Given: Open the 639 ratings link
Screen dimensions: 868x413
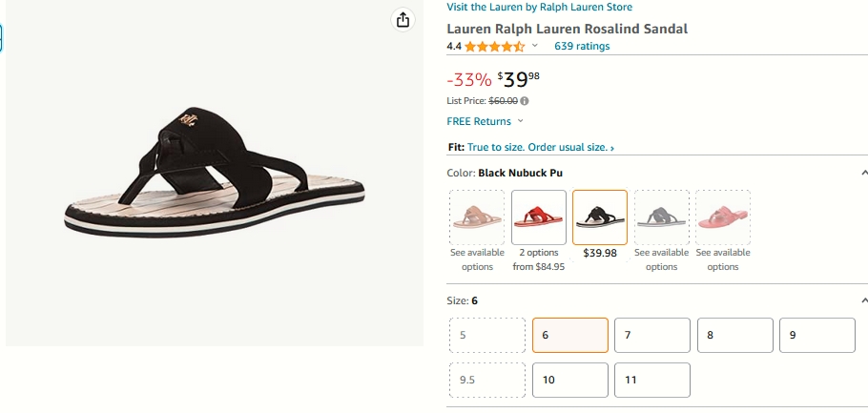Looking at the screenshot, I should pyautogui.click(x=582, y=46).
